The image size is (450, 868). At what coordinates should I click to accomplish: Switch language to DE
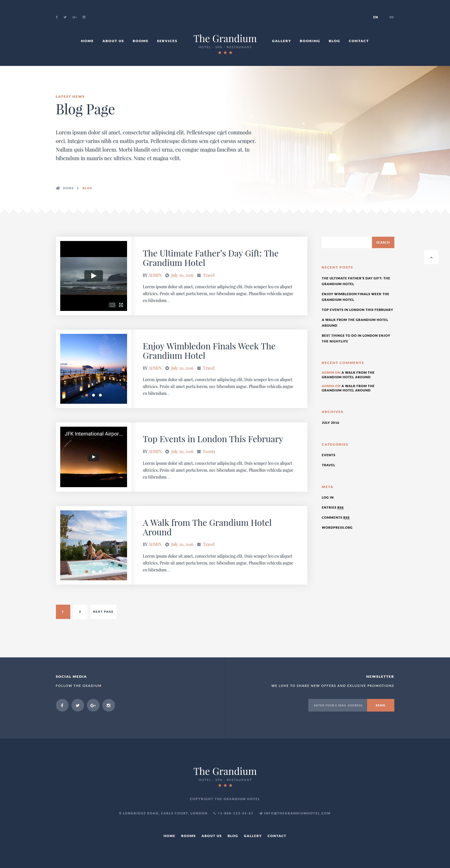392,17
